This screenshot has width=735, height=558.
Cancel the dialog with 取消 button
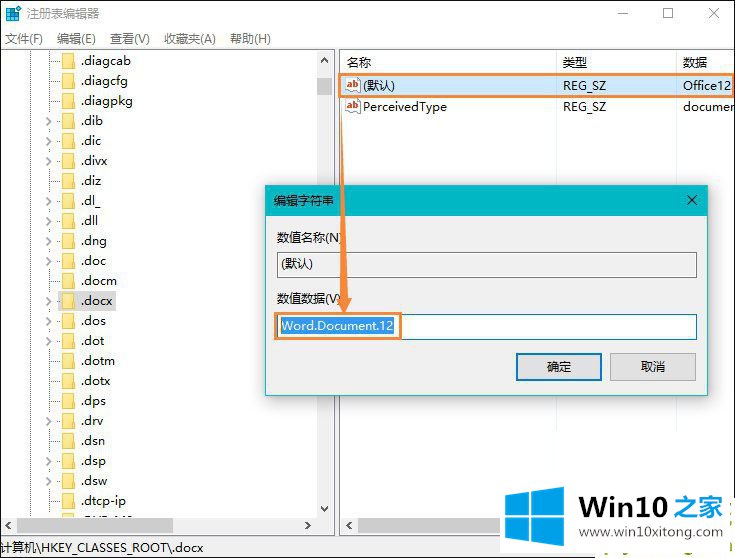(652, 367)
